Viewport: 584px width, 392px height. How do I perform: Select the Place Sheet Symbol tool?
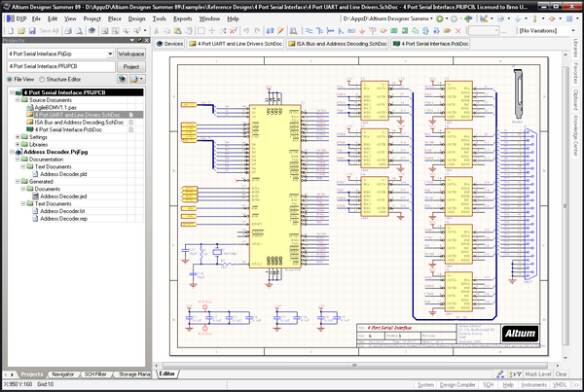[393, 31]
